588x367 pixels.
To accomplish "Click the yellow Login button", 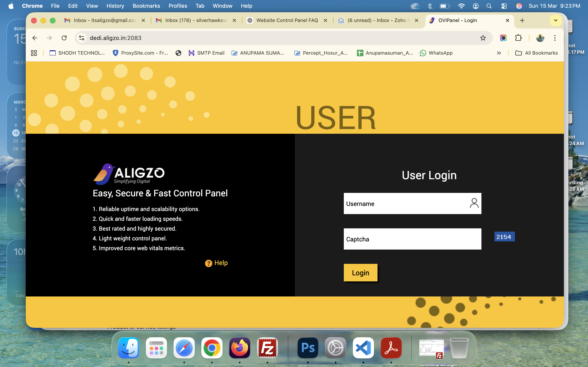I will [x=360, y=273].
